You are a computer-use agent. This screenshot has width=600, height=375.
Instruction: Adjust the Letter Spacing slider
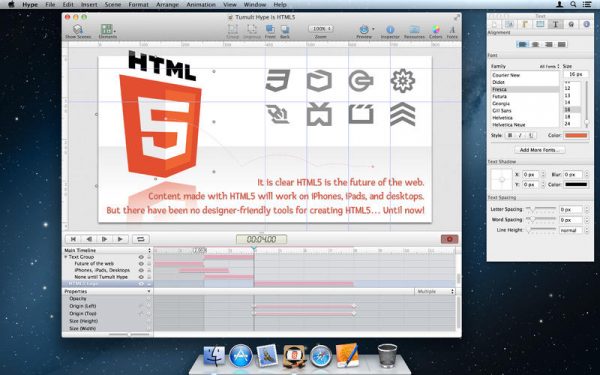(x=541, y=209)
